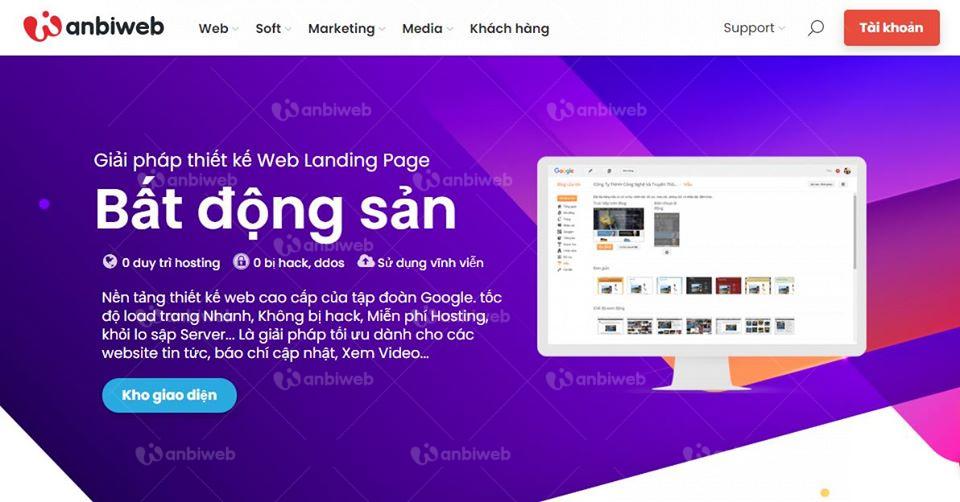Image resolution: width=960 pixels, height=502 pixels.
Task: Click the Tài khoản button
Action: tap(891, 28)
